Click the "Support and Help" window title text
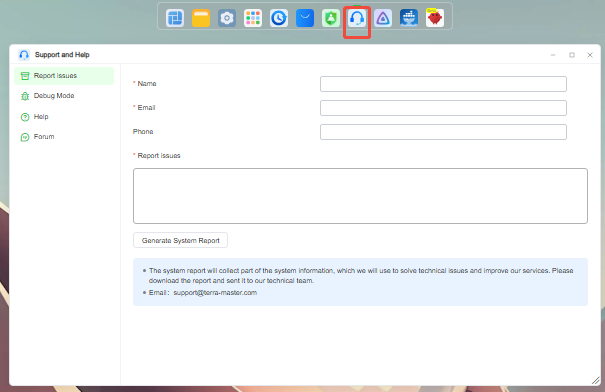The width and height of the screenshot is (605, 392). pos(62,55)
